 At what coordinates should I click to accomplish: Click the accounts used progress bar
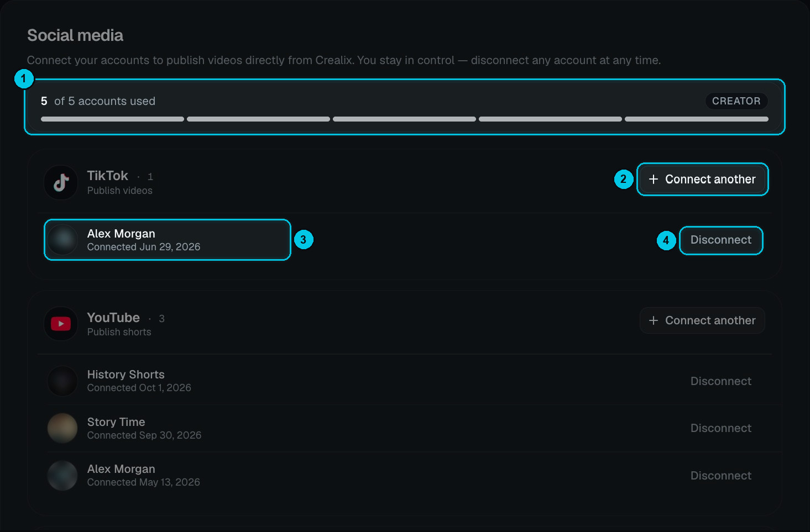(x=405, y=119)
